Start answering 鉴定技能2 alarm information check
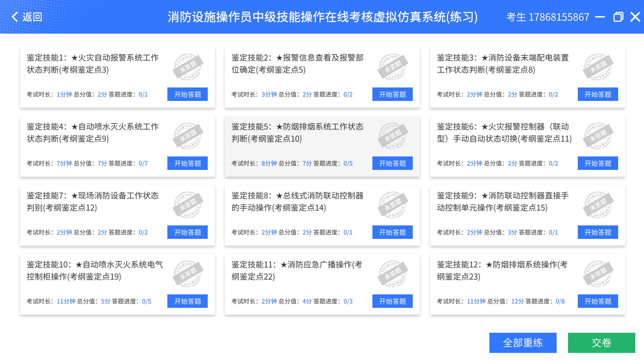Image resolution: width=644 pixels, height=362 pixels. (x=392, y=95)
